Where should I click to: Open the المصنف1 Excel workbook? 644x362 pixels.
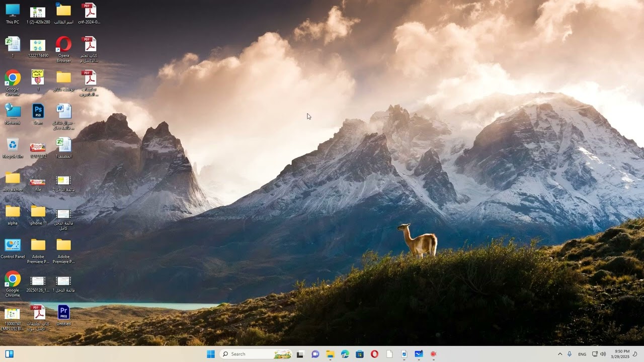pos(63,148)
